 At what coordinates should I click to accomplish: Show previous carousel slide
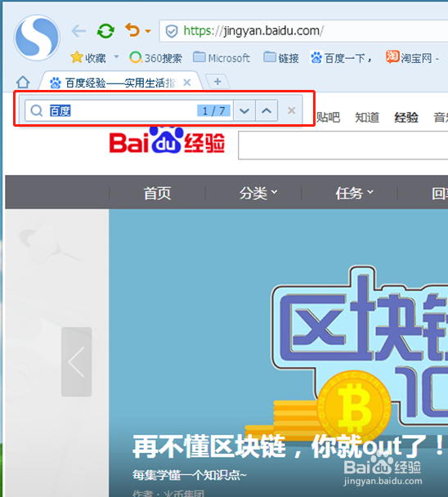(76, 361)
